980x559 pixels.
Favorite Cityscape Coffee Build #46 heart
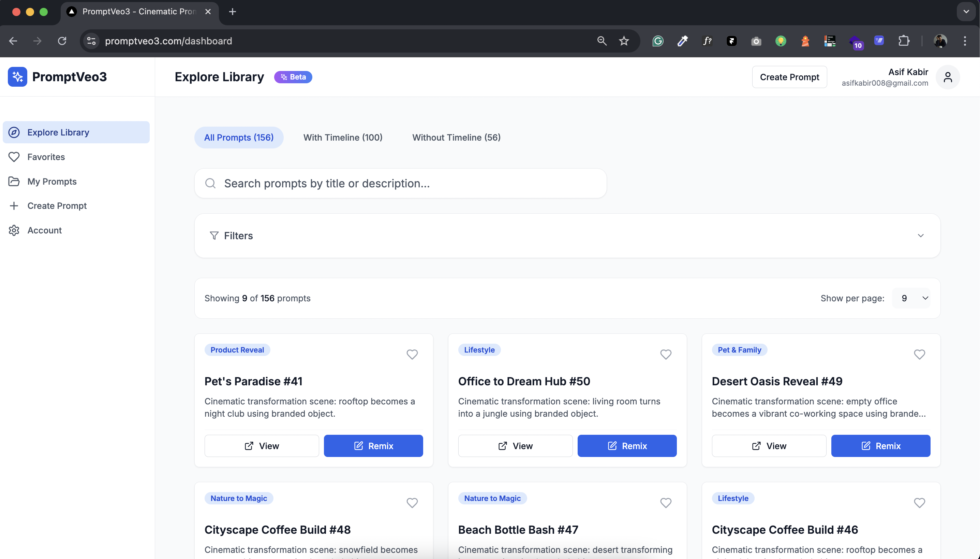click(x=919, y=503)
